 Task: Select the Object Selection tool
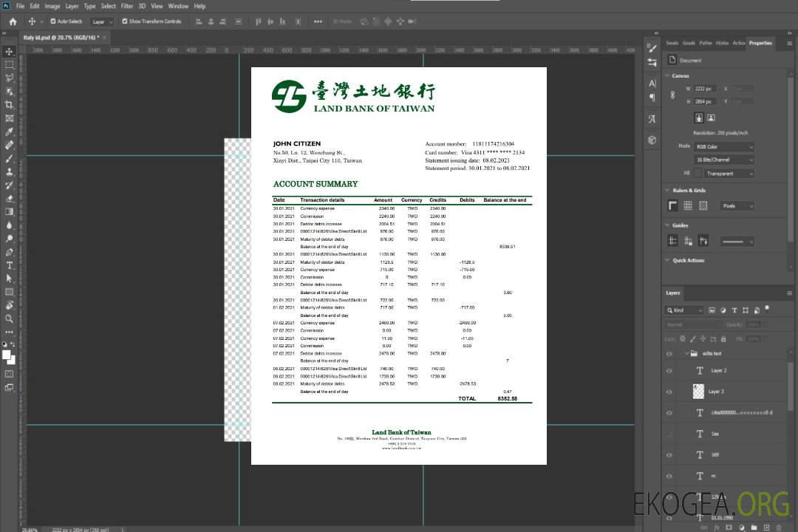[x=9, y=92]
